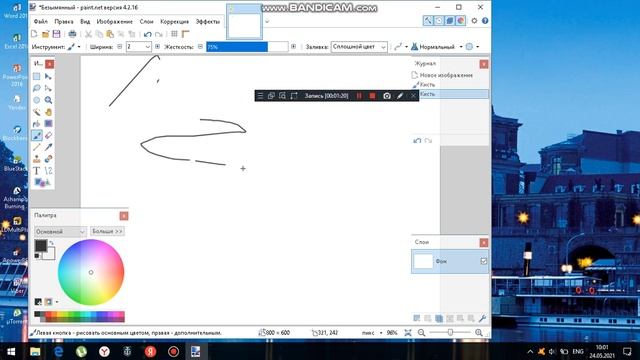Select the Lasso Select tool
The width and height of the screenshot is (640, 360).
point(37,88)
